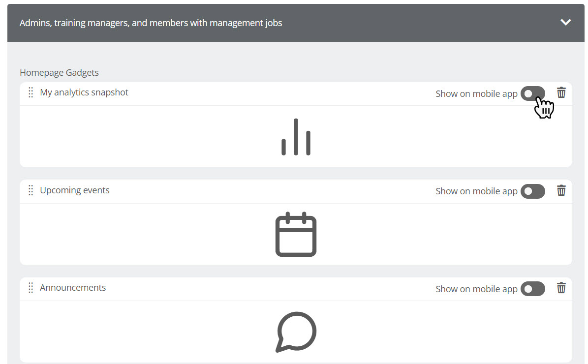Click Show on mobile app label for analytics
The height and width of the screenshot is (364, 588).
(x=476, y=94)
